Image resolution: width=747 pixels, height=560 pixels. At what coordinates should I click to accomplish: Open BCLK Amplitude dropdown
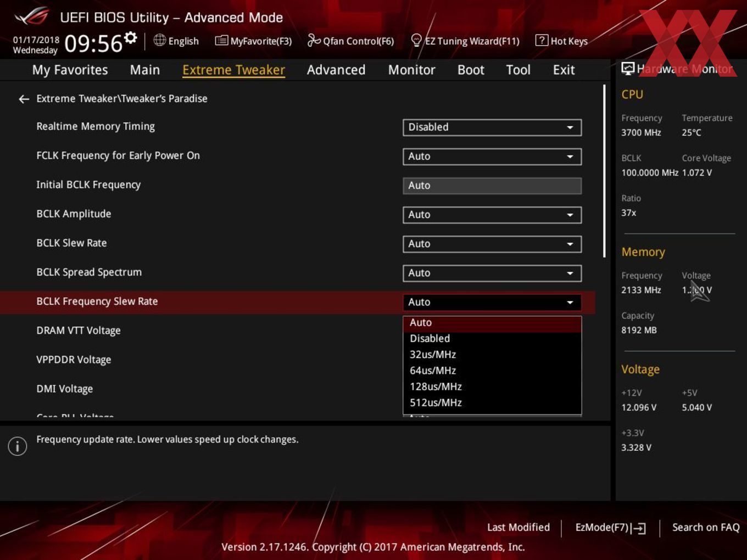pyautogui.click(x=492, y=215)
